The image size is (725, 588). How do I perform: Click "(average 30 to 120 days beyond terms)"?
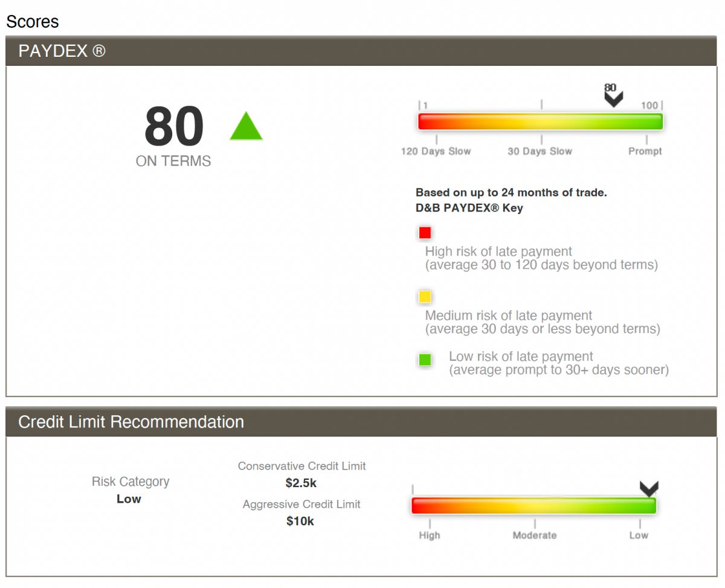coord(542,265)
